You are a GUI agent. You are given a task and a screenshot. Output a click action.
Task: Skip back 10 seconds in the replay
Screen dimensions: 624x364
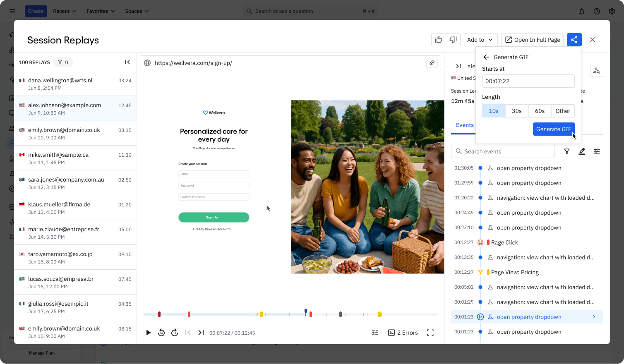pos(161,332)
